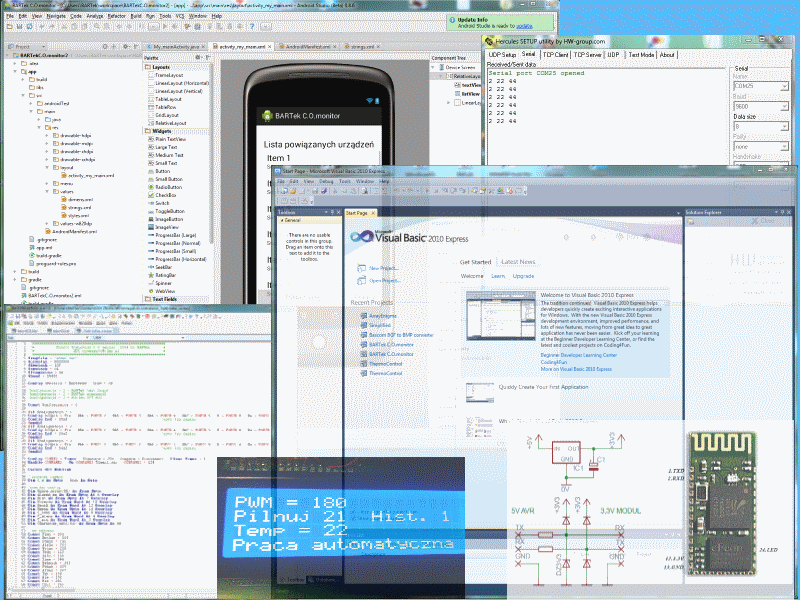
Task: Select build.gradle file in Project tree
Action: pyautogui.click(x=45, y=256)
